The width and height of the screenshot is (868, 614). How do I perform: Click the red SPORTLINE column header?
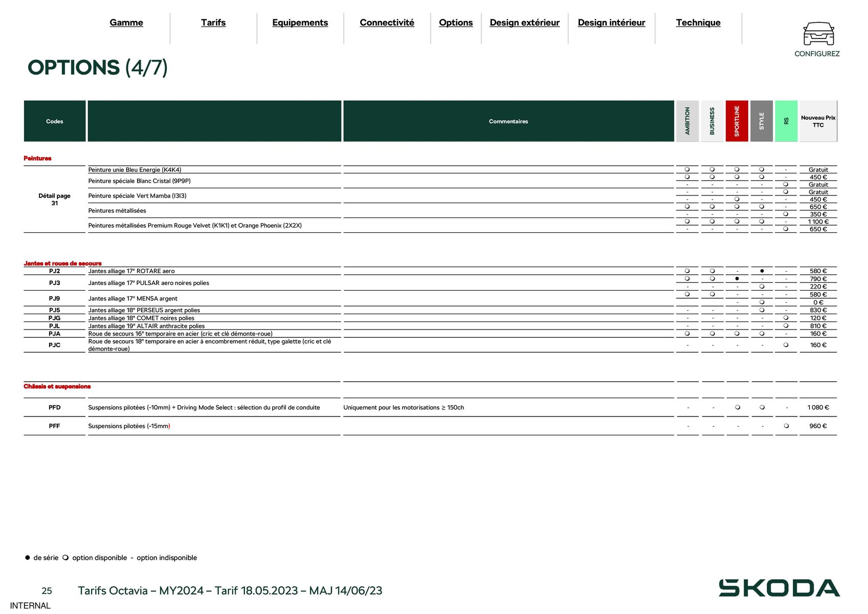coord(737,121)
